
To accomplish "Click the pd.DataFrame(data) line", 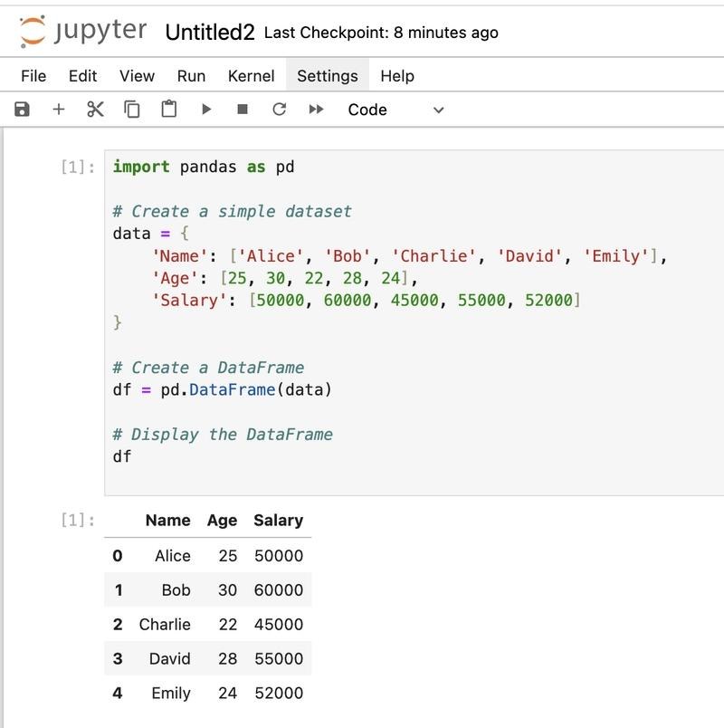I will coord(223,389).
